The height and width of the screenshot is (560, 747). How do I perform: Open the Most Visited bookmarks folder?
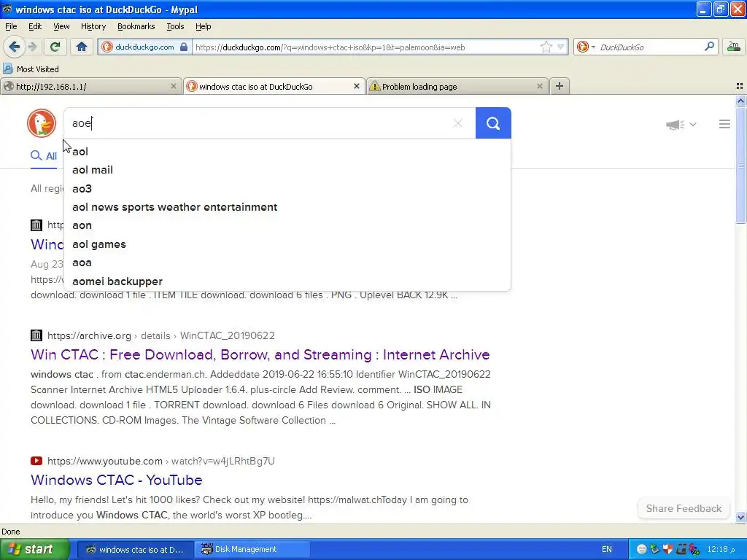pos(31,69)
